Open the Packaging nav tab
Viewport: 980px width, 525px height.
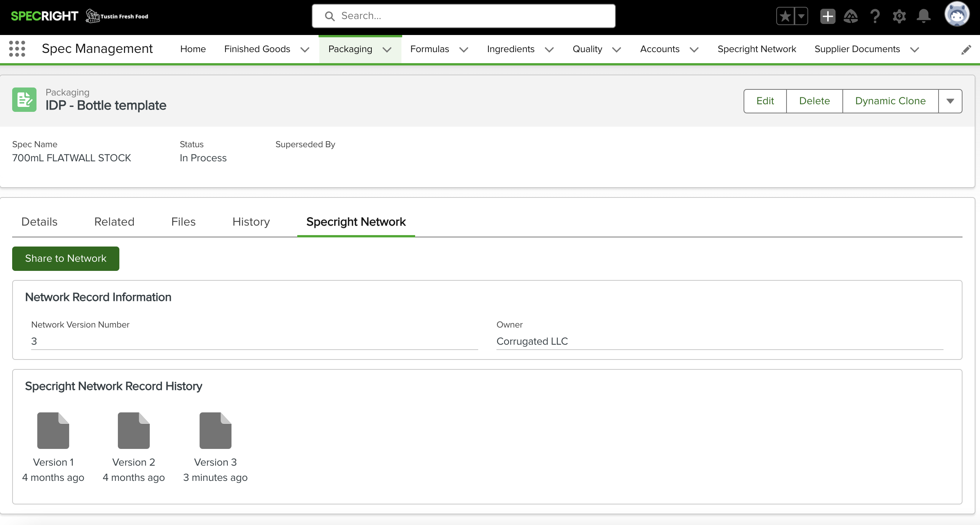click(350, 49)
